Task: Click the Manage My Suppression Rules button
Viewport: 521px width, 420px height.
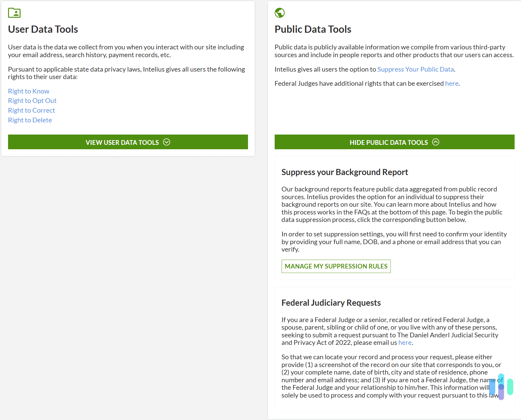Action: (336, 266)
